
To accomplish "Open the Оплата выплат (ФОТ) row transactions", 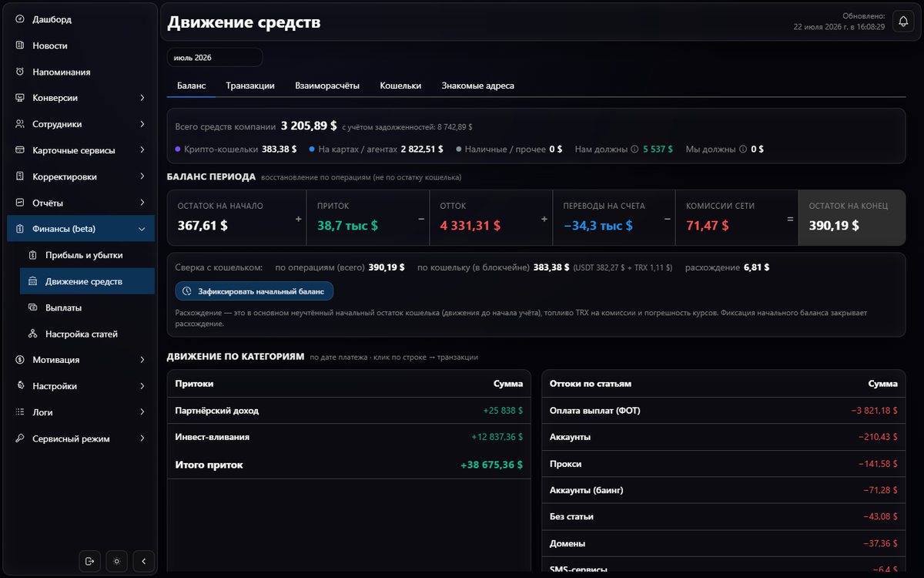I will tap(724, 411).
